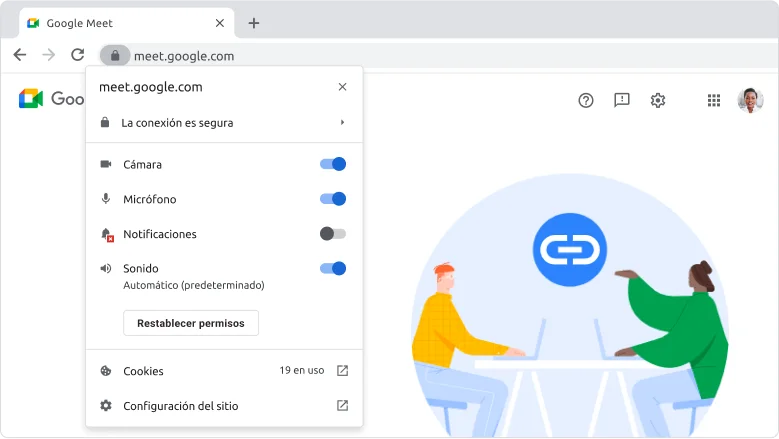Click the gear icon beside Configuración del sitio
Viewport: 779px width, 439px height.
pyautogui.click(x=106, y=405)
